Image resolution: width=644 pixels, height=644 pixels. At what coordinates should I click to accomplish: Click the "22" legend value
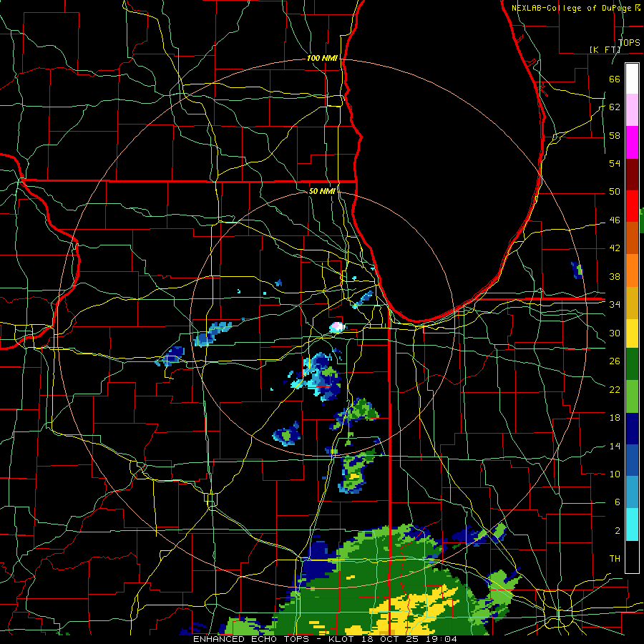(x=615, y=389)
